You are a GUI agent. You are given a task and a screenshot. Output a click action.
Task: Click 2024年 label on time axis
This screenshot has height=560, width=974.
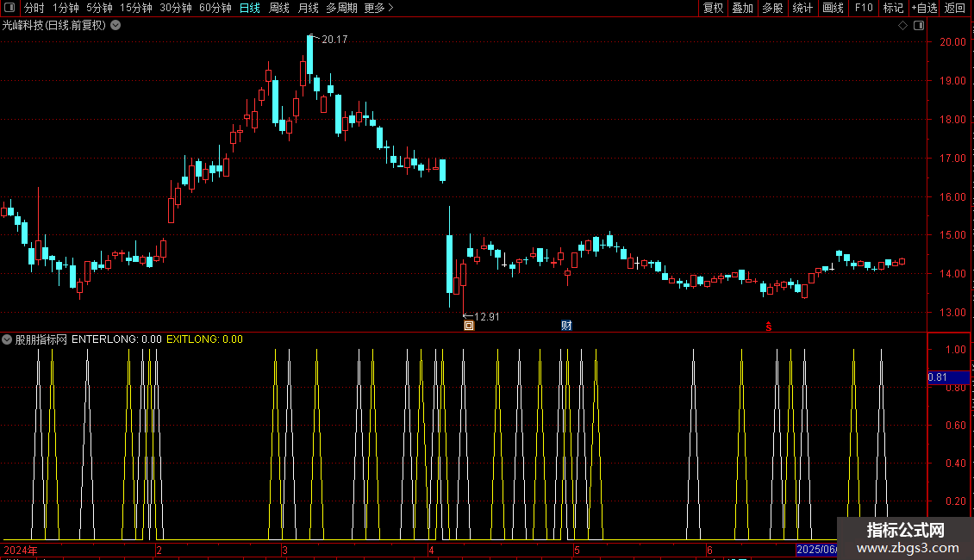coord(21,550)
